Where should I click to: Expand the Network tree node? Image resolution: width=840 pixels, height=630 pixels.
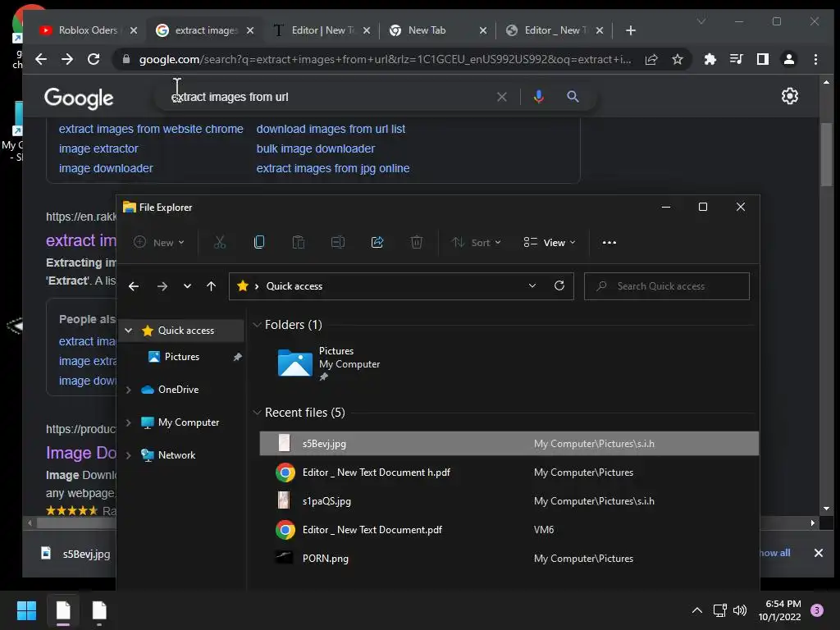tap(129, 455)
